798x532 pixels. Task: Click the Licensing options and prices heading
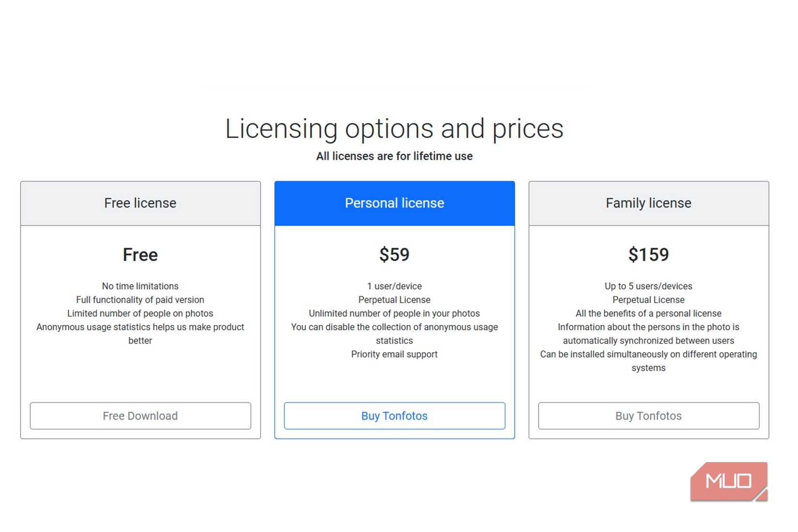(394, 128)
